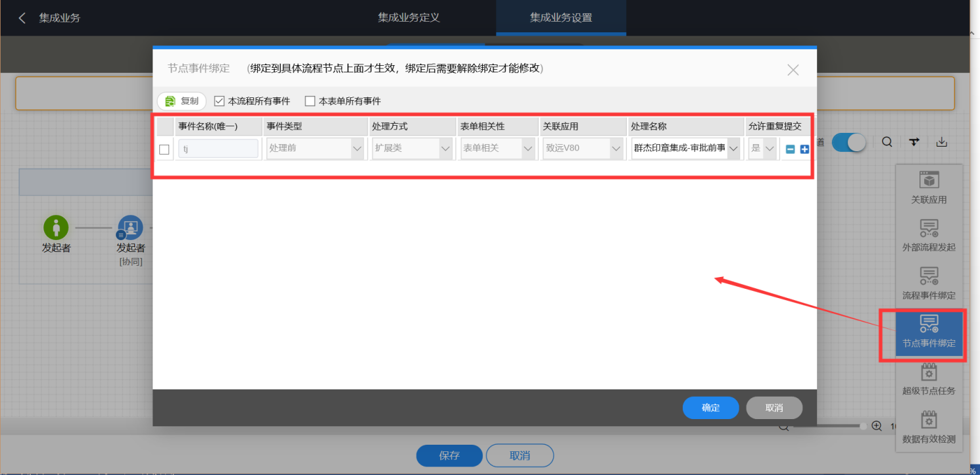The width and height of the screenshot is (980, 475).
Task: Tick the tj event row checkbox
Action: 164,149
